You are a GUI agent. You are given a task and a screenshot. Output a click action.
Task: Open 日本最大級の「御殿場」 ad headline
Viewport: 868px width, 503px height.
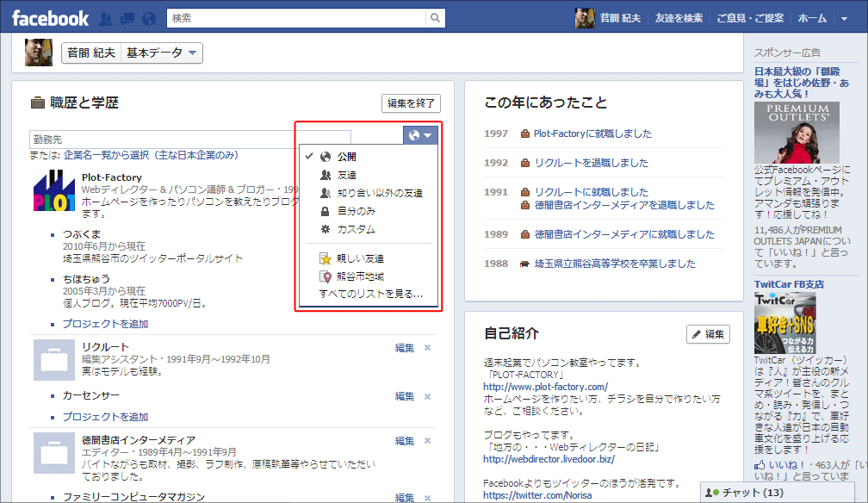click(x=801, y=83)
